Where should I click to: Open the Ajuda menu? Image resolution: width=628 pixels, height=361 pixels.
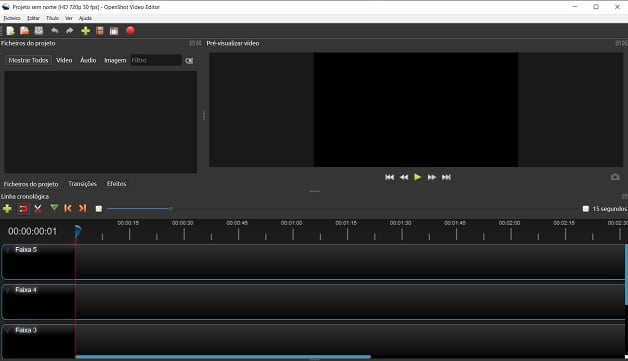(85, 18)
